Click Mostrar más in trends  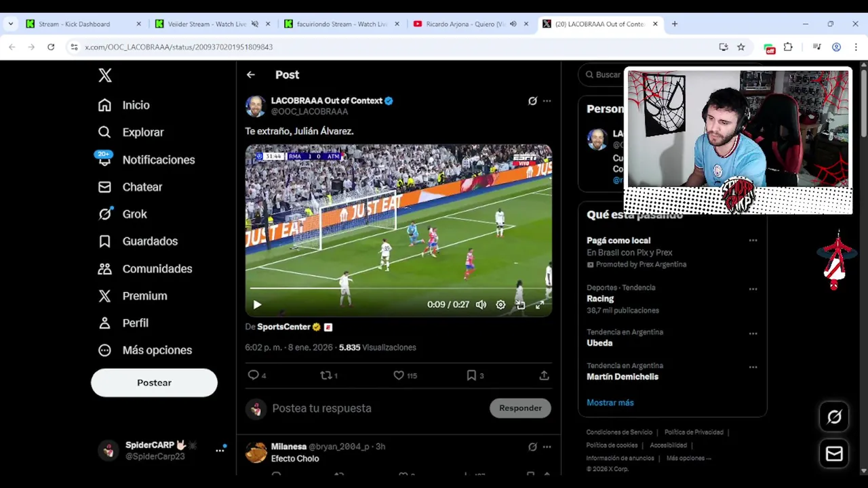tap(610, 403)
